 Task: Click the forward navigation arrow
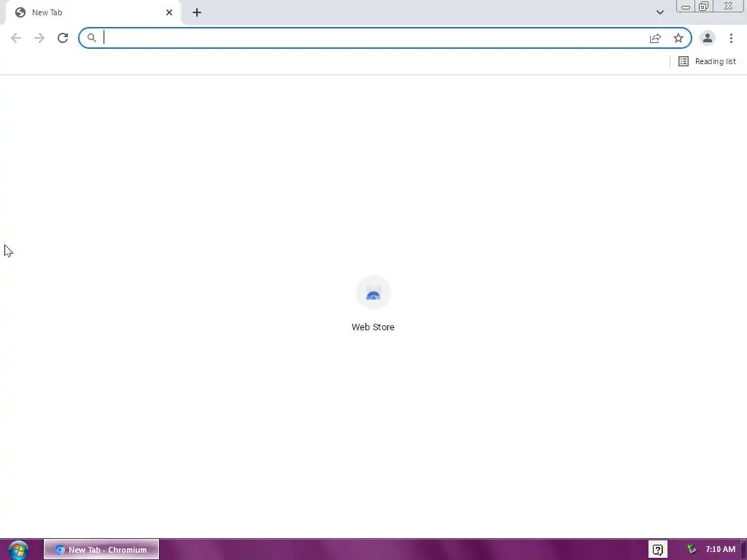(x=39, y=38)
